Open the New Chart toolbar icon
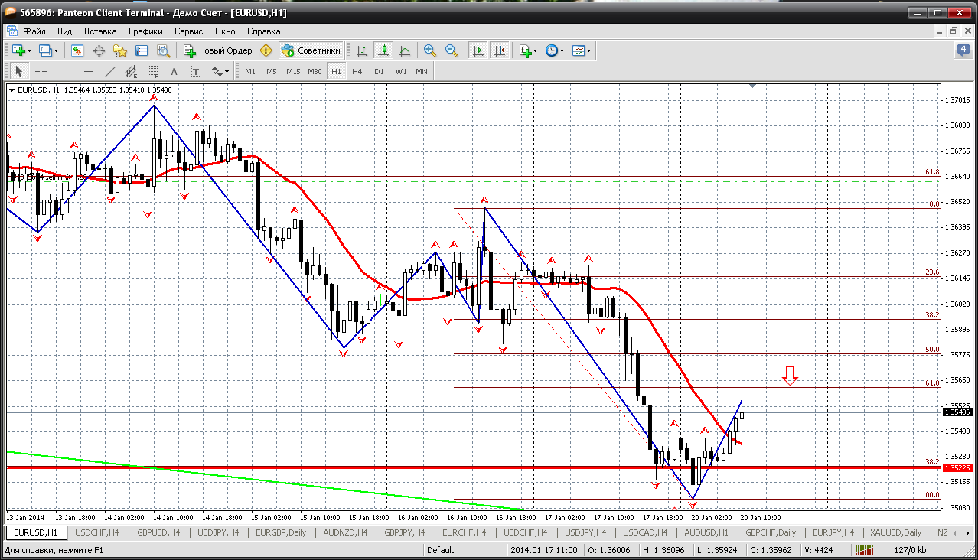The height and width of the screenshot is (560, 978). [x=18, y=50]
